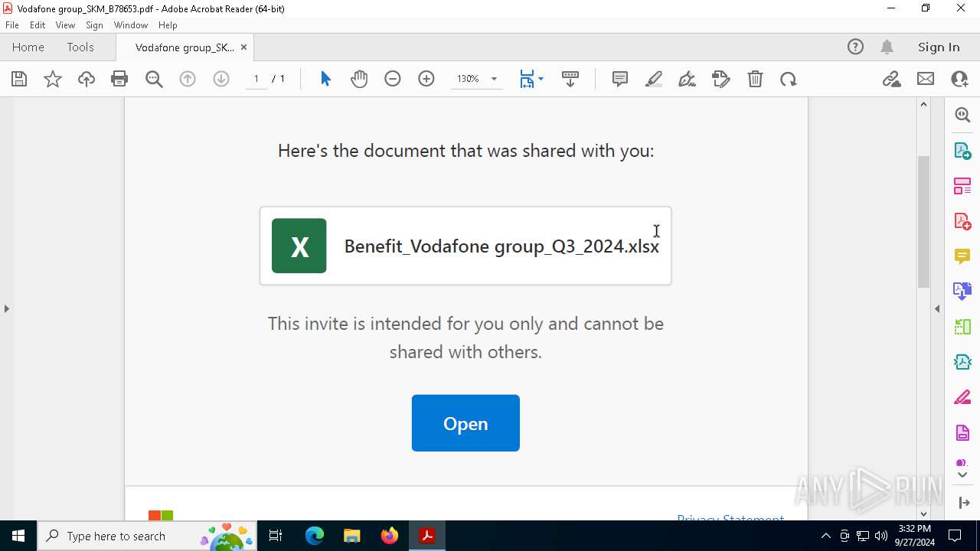Click the Delete trash icon
The width and height of the screenshot is (980, 551).
(755, 79)
